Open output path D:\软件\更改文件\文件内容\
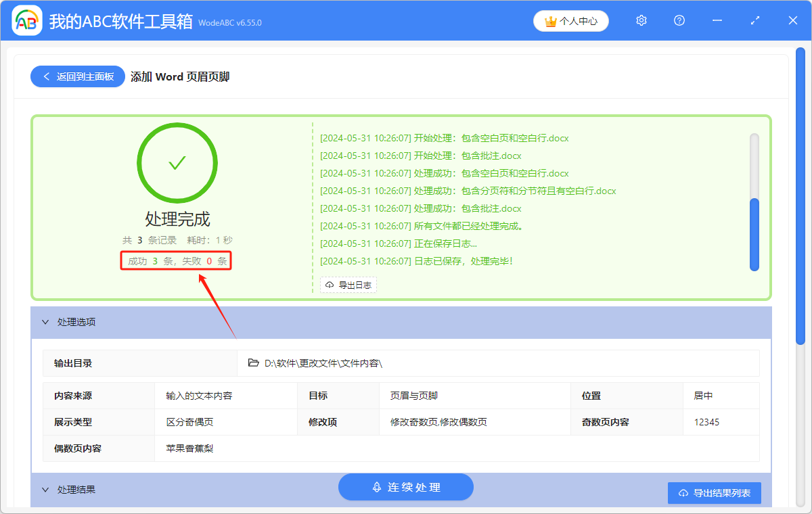This screenshot has width=812, height=514. (323, 363)
